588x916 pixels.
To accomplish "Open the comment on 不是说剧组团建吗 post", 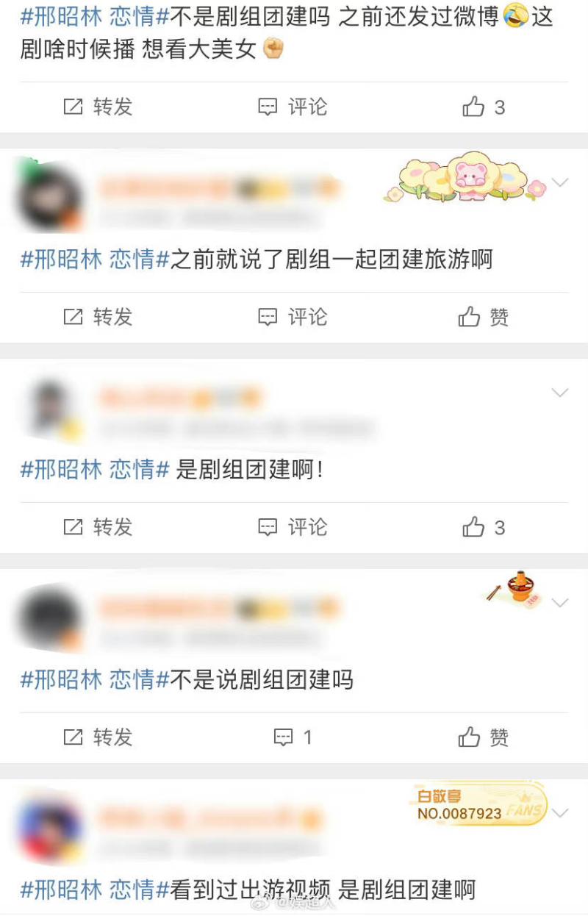I will click(293, 737).
